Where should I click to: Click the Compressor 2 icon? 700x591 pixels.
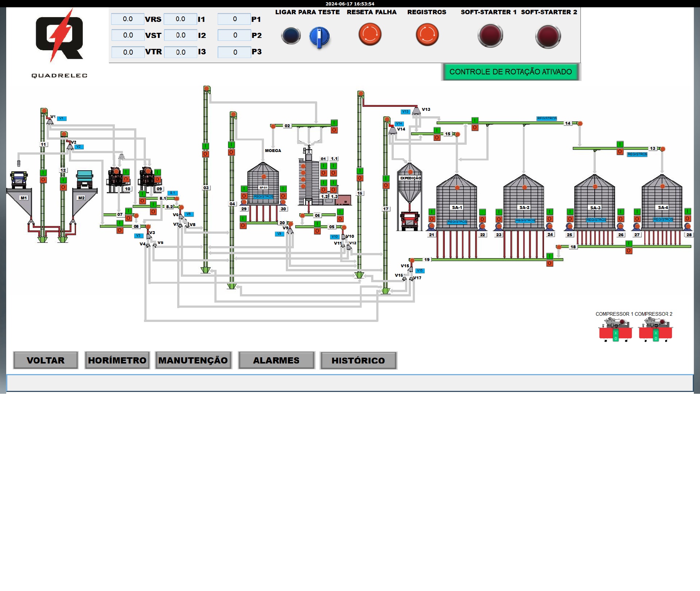point(655,330)
